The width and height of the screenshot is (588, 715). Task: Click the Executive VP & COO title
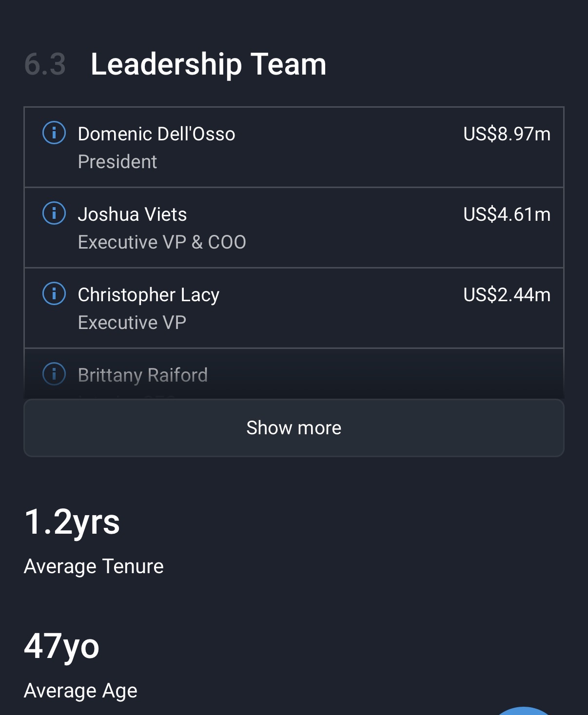pyautogui.click(x=162, y=242)
